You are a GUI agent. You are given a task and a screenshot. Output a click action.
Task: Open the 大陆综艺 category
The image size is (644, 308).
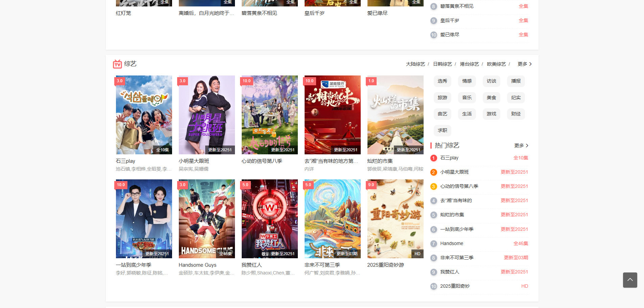click(415, 64)
